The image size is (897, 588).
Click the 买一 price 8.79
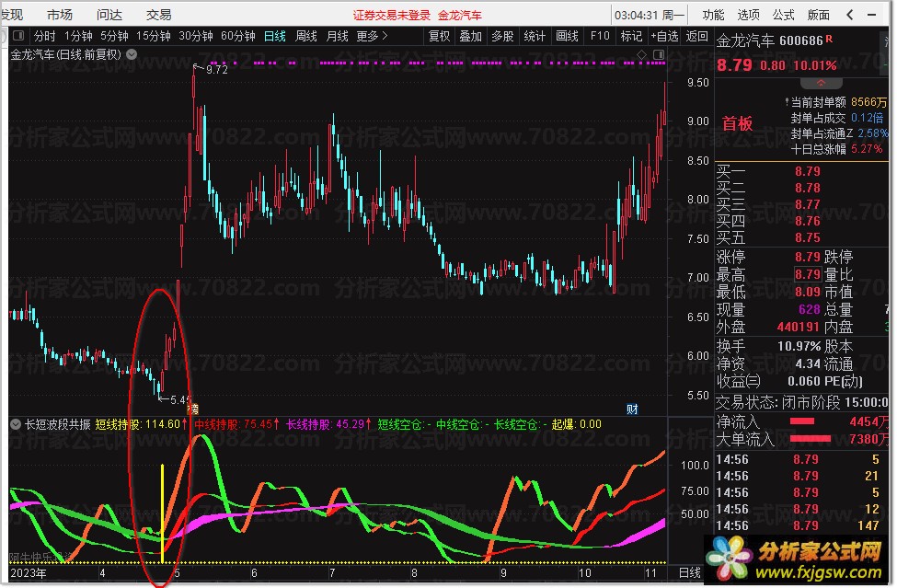[807, 171]
